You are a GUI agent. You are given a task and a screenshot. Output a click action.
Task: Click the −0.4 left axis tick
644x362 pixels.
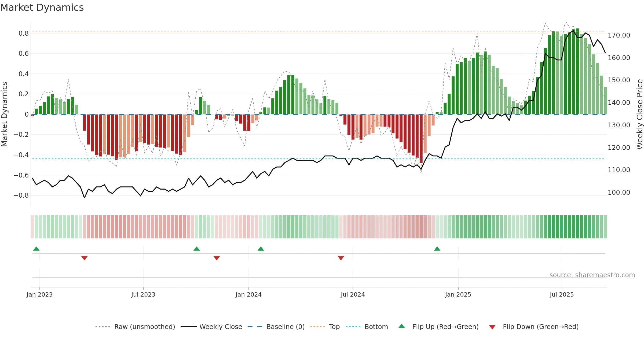21,155
